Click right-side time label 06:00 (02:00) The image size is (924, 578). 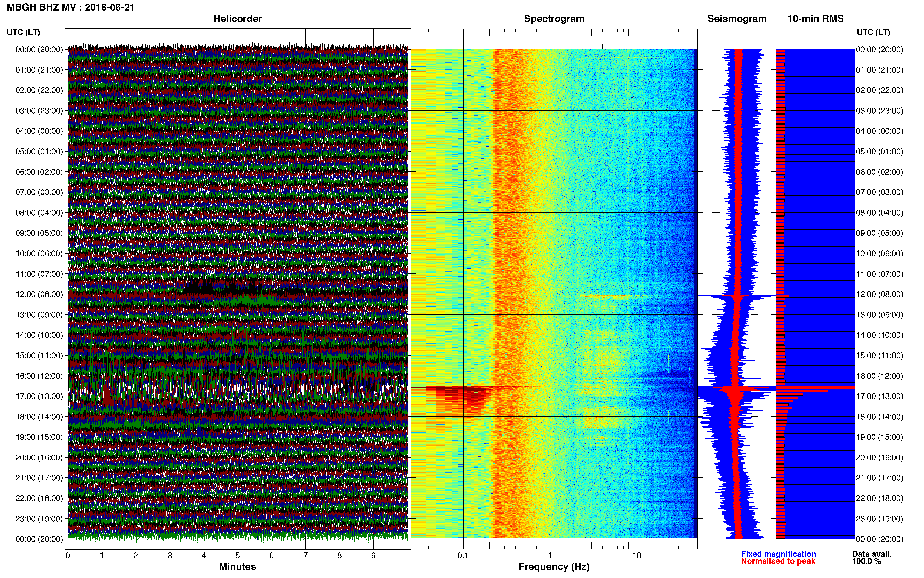[x=879, y=172]
